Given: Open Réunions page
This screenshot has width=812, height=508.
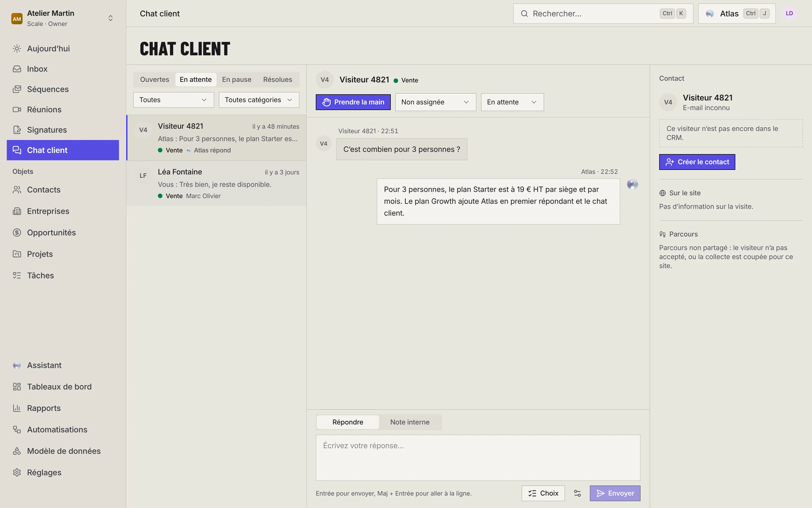Looking at the screenshot, I should click(x=63, y=110).
